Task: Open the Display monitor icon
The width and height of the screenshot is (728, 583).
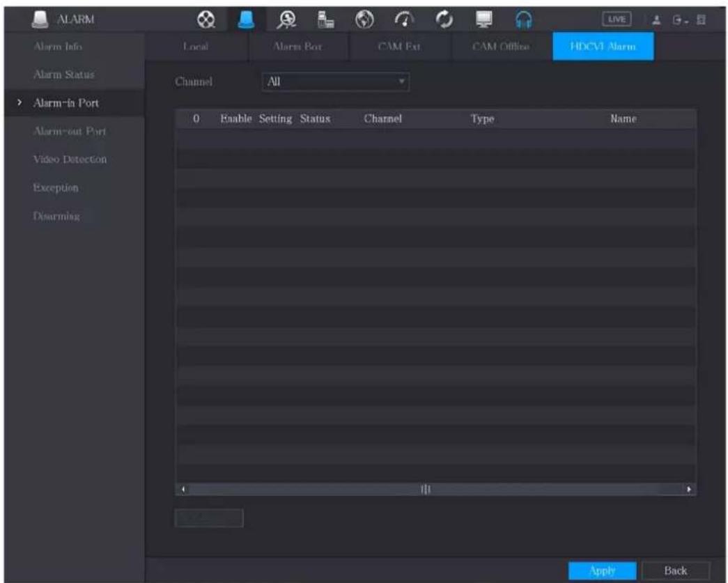Action: [483, 20]
